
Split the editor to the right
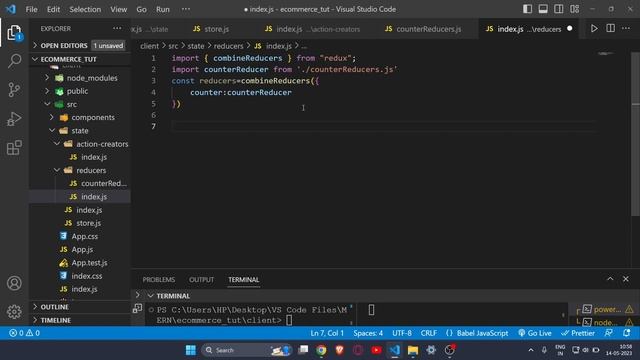tap(610, 28)
